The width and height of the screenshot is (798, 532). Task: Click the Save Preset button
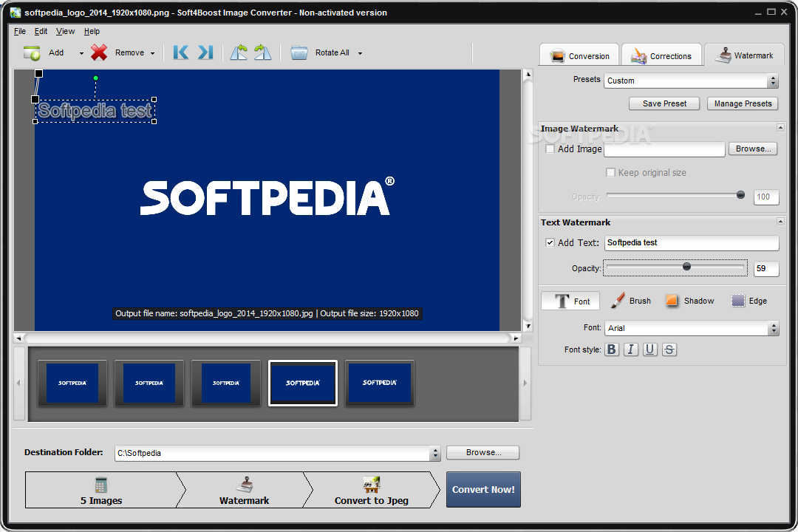click(x=664, y=103)
